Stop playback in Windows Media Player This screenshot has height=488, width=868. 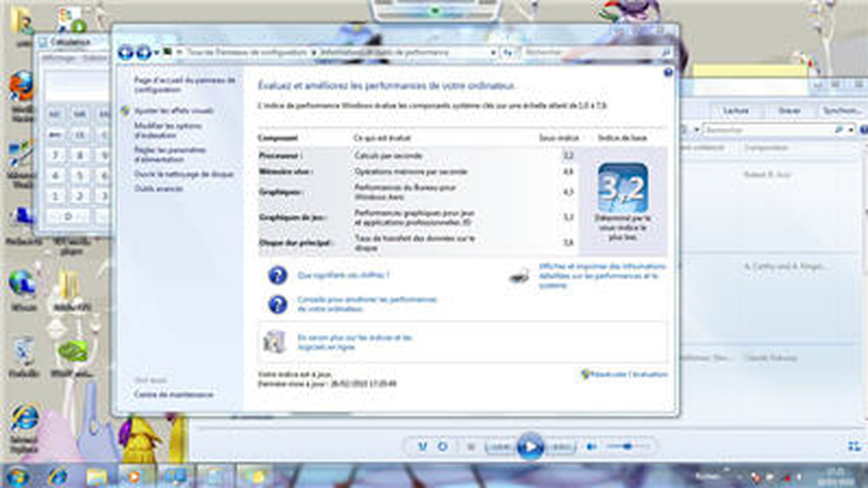point(471,447)
